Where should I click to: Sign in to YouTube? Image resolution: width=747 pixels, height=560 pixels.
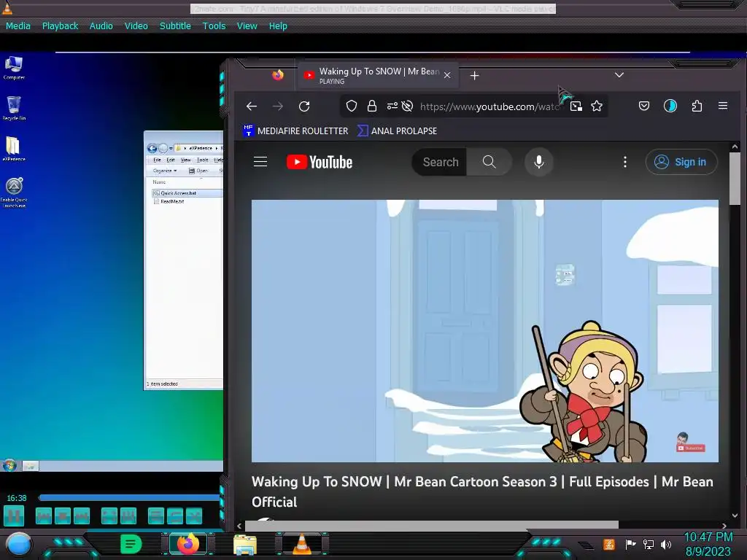pos(681,162)
